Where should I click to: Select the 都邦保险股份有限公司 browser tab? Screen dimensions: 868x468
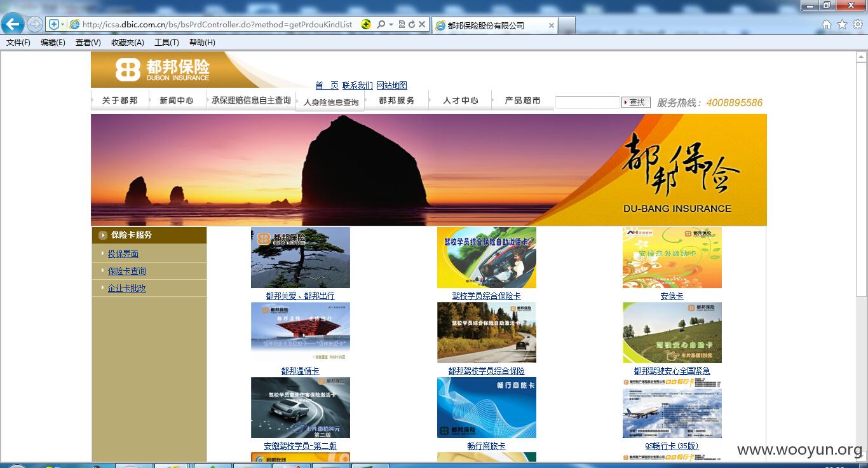click(494, 25)
